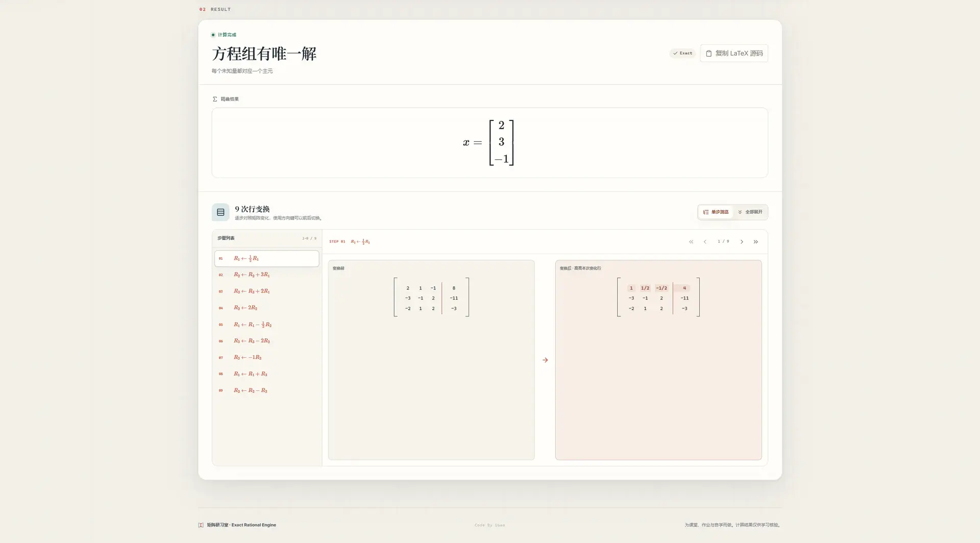The height and width of the screenshot is (543, 980).
Task: Click the STEP 01 label in step header
Action: 337,241
